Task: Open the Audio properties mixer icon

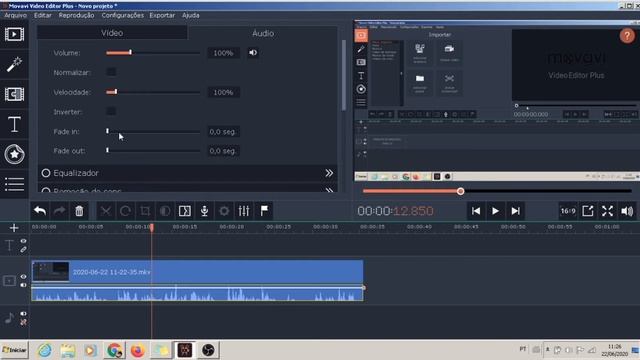Action: point(244,211)
